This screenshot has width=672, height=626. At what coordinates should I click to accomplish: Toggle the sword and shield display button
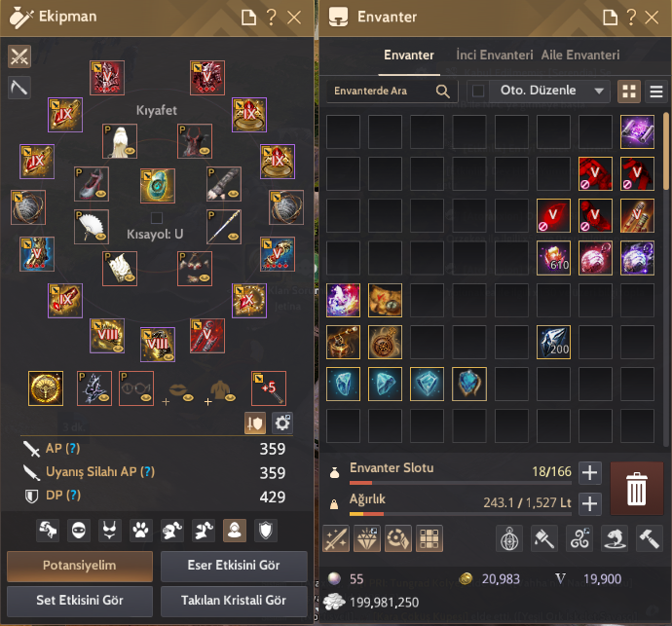255,423
